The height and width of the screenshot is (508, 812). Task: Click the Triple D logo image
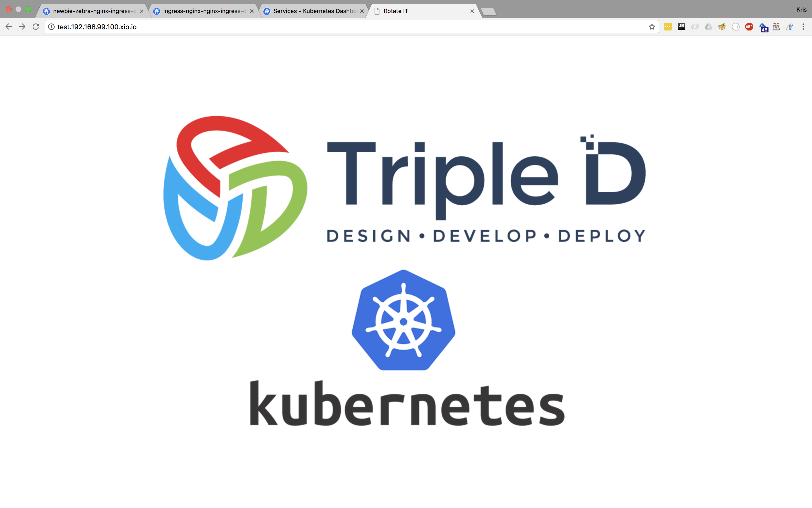coord(404,188)
